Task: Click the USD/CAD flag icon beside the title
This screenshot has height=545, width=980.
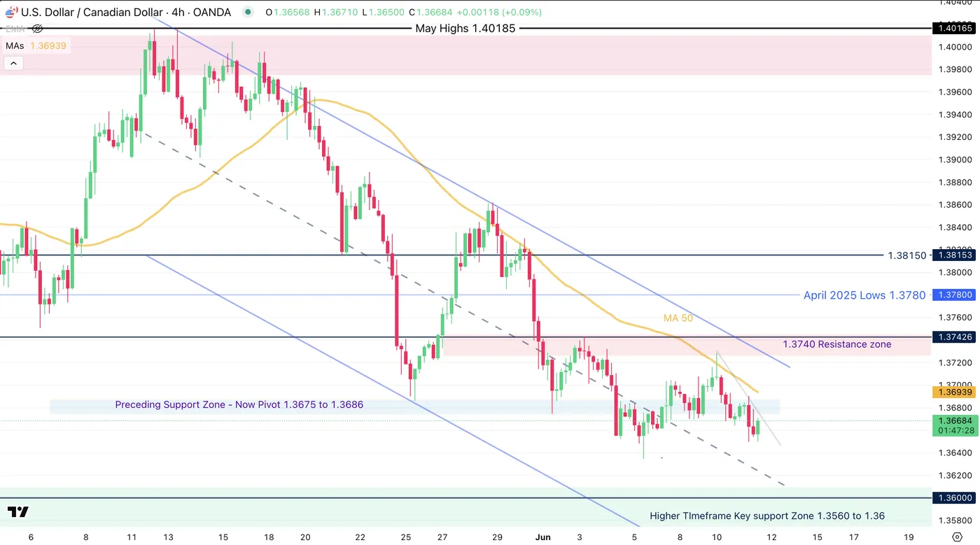Action: click(10, 13)
